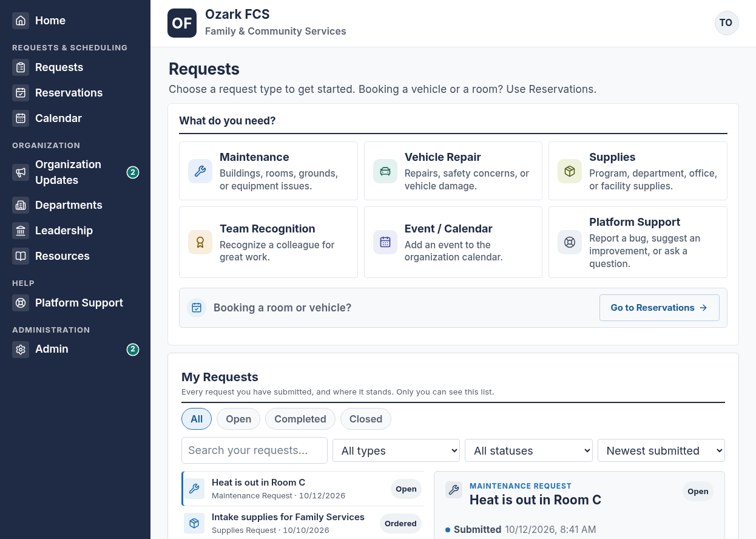
Task: Click the Requests clipboard icon
Action: coord(21,67)
